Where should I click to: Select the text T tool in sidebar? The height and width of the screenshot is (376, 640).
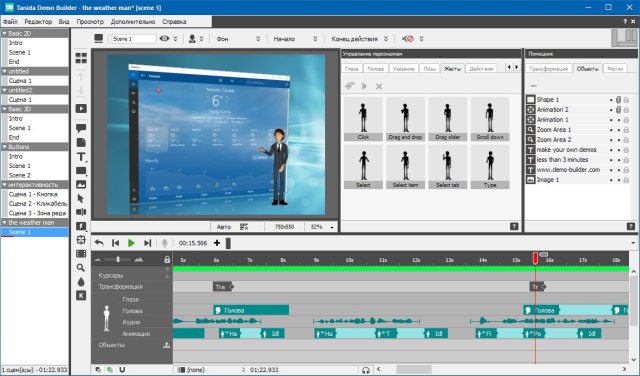point(81,157)
